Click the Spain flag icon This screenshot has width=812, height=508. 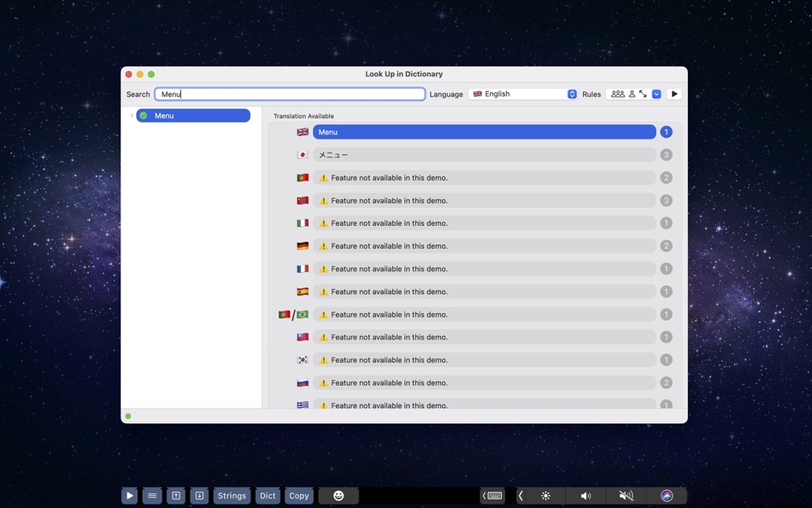coord(303,292)
